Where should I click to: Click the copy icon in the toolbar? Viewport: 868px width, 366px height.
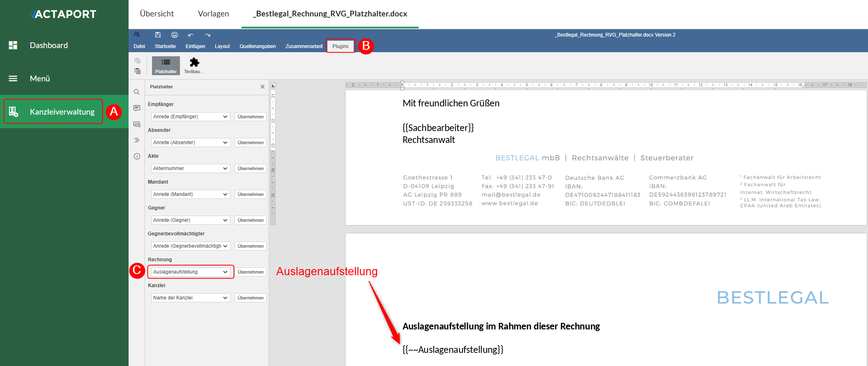click(138, 61)
